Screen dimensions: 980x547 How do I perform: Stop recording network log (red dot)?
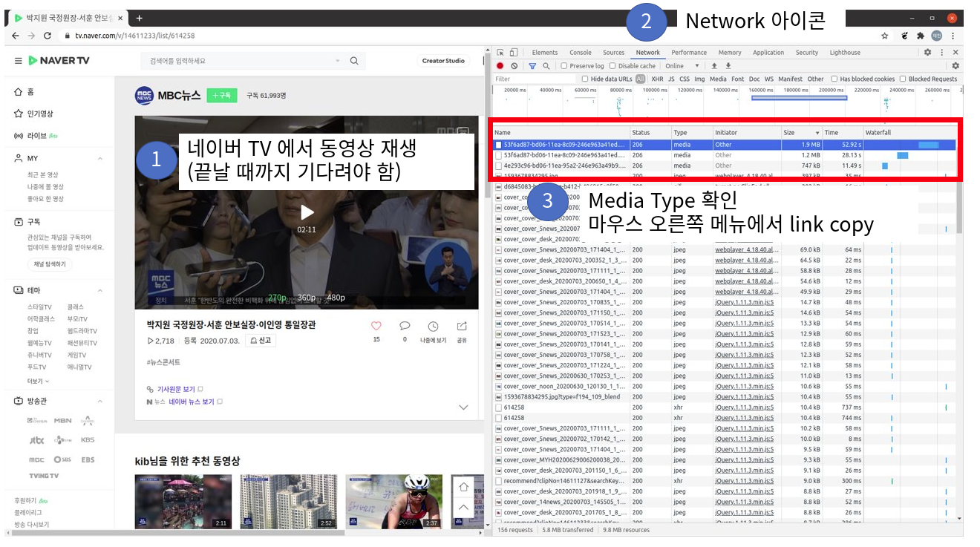[500, 66]
